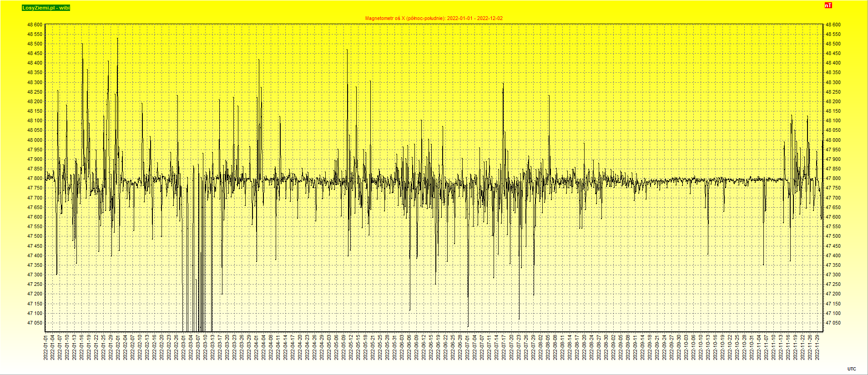The image size is (868, 375).
Task: Select the 2022-09-02 date label
Action: click(x=614, y=348)
